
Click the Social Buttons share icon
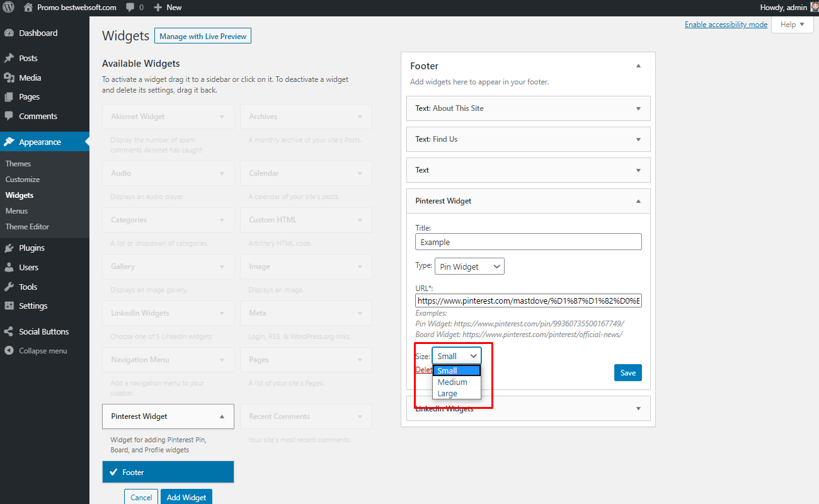coord(9,331)
